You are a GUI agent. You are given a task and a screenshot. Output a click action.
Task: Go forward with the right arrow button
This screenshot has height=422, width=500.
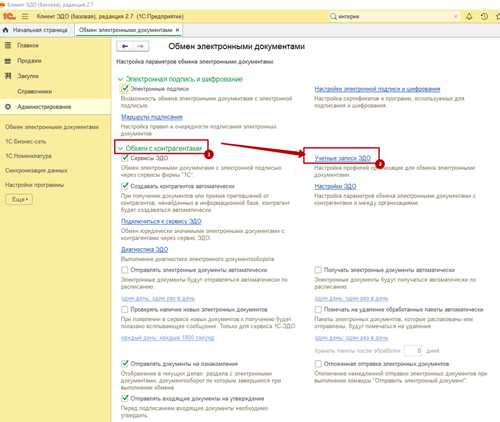tap(141, 46)
